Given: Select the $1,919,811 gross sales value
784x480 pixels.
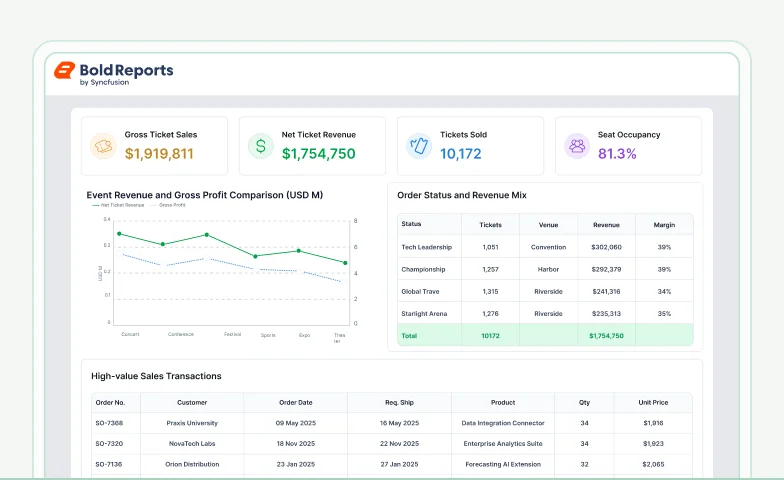Looking at the screenshot, I should pos(159,154).
